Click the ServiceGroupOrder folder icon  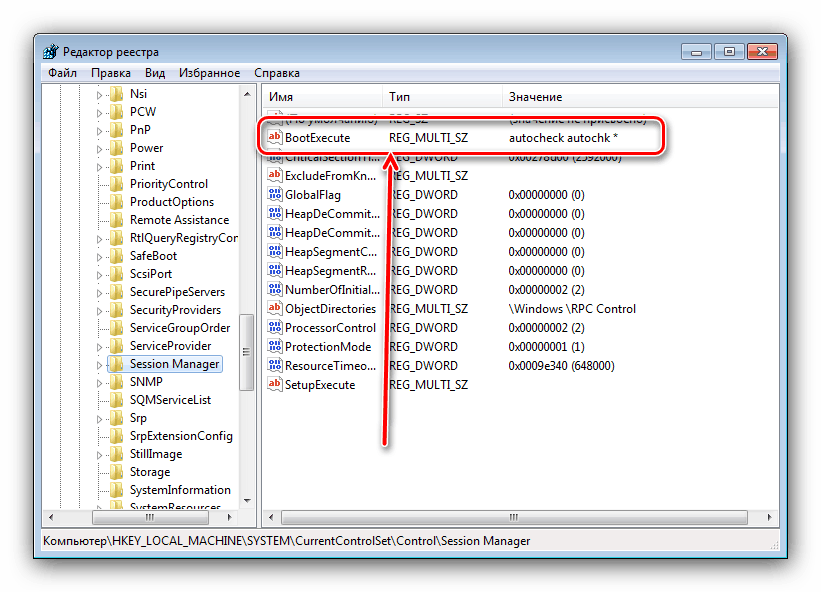pyautogui.click(x=117, y=328)
